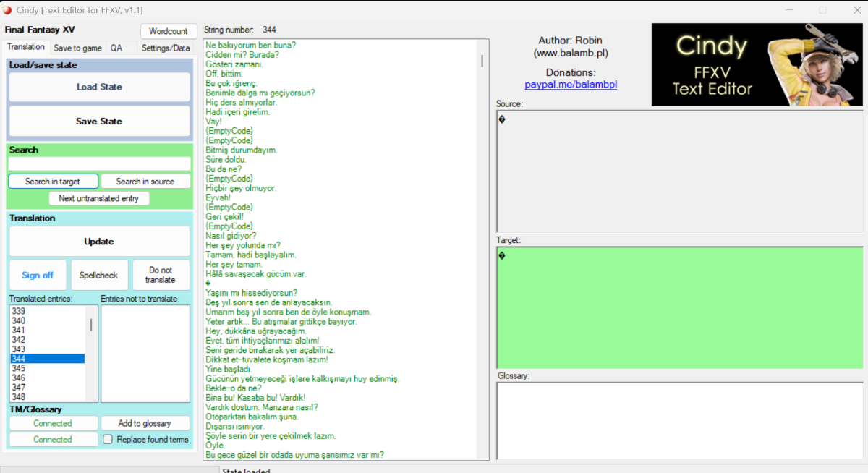The width and height of the screenshot is (868, 473).
Task: Select entry 341 in translated entries
Action: click(x=47, y=330)
